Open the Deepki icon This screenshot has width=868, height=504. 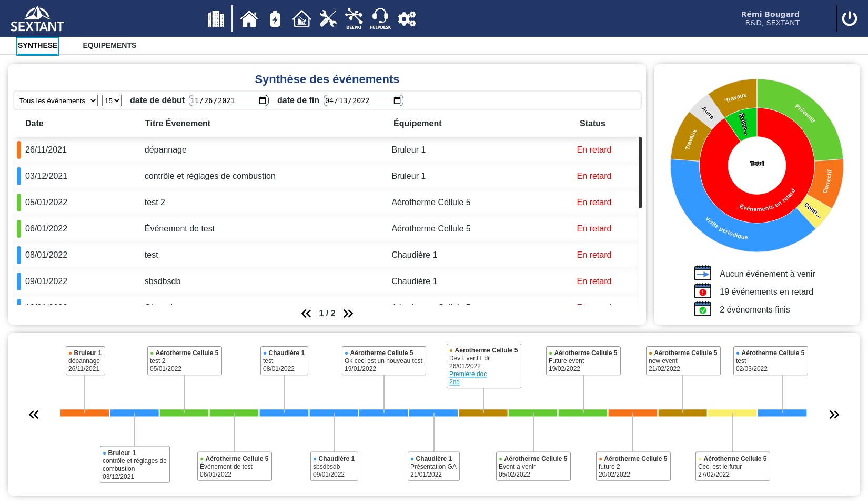[x=354, y=19]
